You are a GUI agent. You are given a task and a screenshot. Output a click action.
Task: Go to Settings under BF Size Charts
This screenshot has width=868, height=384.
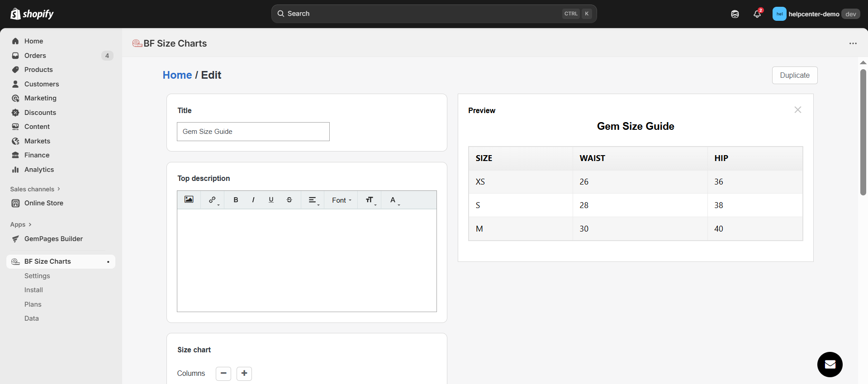pos(37,276)
